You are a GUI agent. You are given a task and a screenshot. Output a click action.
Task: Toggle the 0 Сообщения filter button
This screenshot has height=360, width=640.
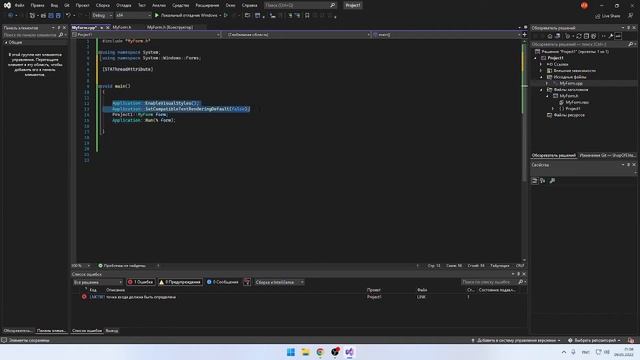pos(222,282)
